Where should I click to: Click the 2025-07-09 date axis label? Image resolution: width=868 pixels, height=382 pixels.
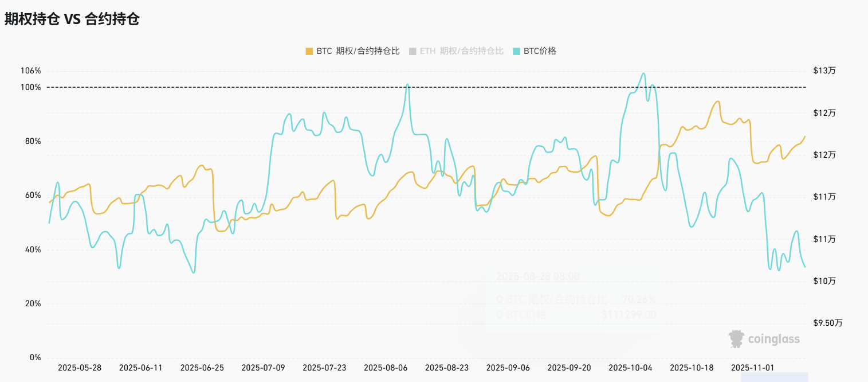[x=263, y=368]
